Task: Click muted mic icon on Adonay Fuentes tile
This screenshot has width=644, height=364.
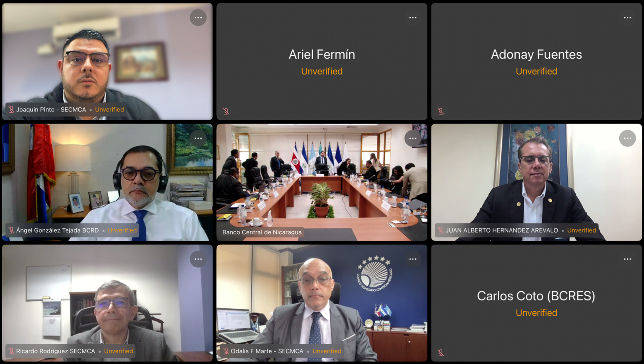Action: pos(441,111)
